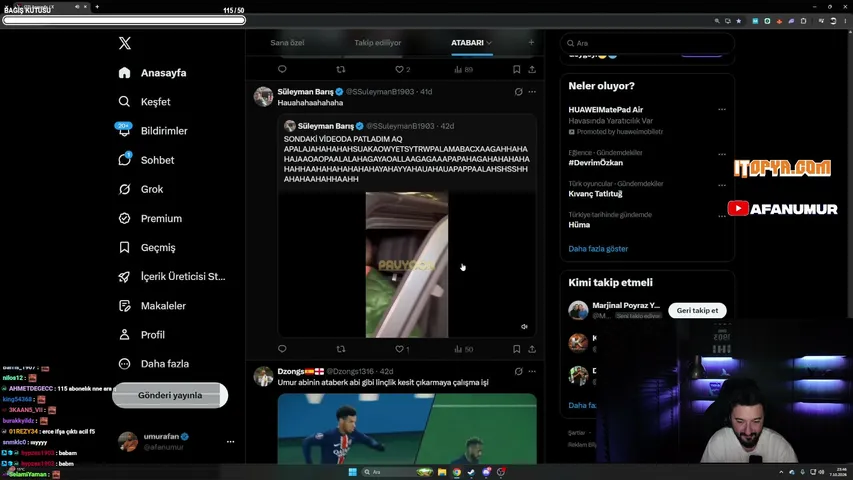
Task: Open Bildirimler notifications
Action: pyautogui.click(x=153, y=131)
